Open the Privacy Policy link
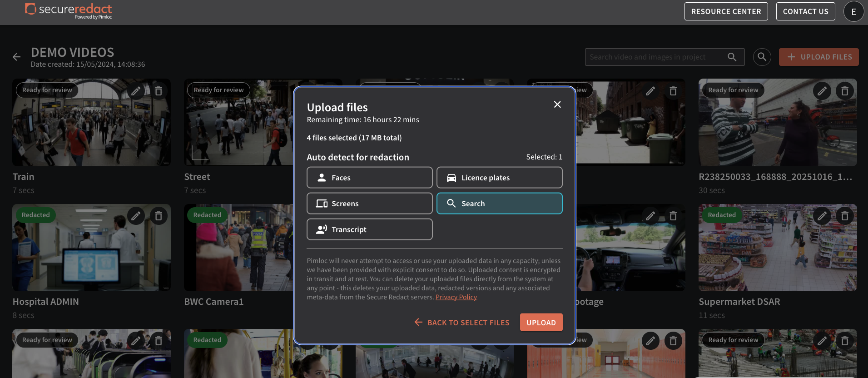The width and height of the screenshot is (868, 378). tap(456, 297)
